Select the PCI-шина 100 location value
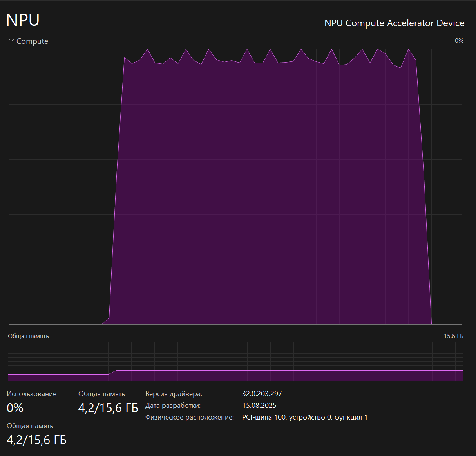This screenshot has width=476, height=456. (304, 417)
